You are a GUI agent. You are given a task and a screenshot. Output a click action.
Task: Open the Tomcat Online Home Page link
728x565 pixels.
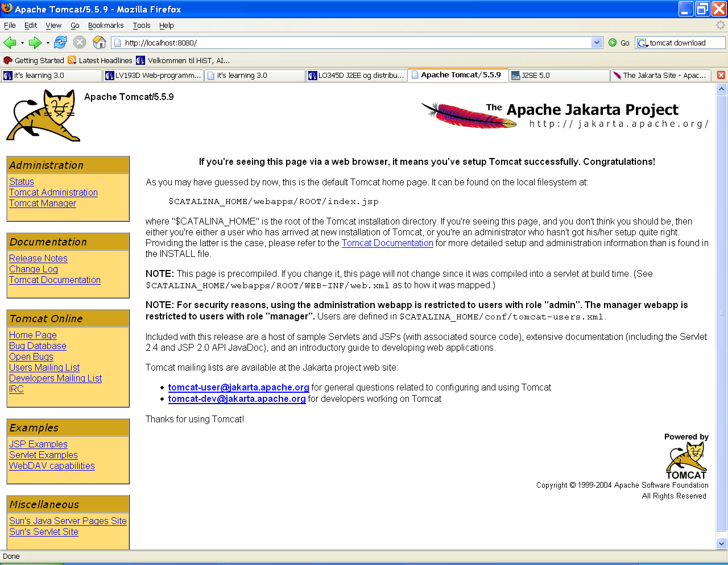33,335
